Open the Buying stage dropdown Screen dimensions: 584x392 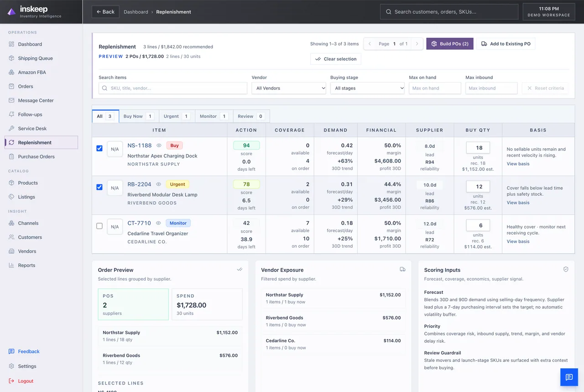pos(367,88)
